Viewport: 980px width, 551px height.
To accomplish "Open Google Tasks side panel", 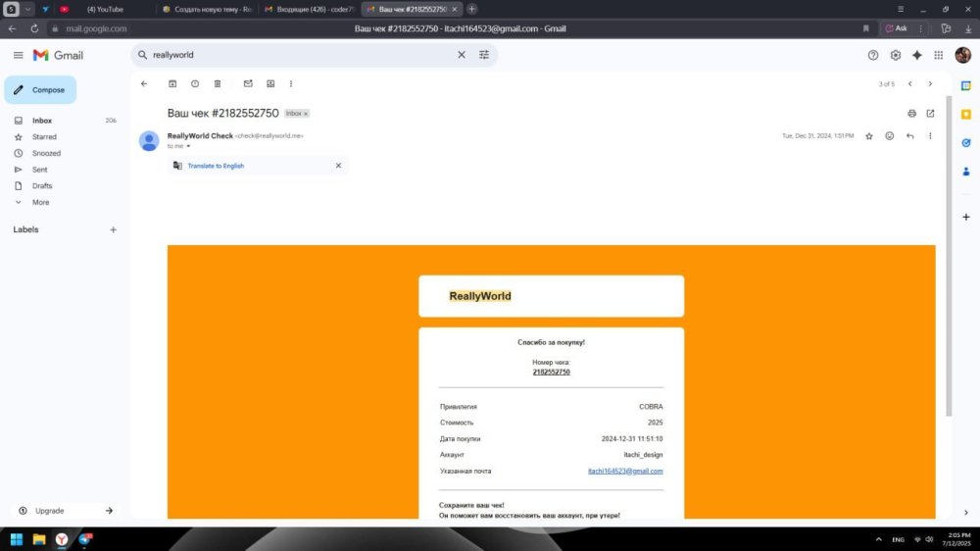I will tap(966, 143).
